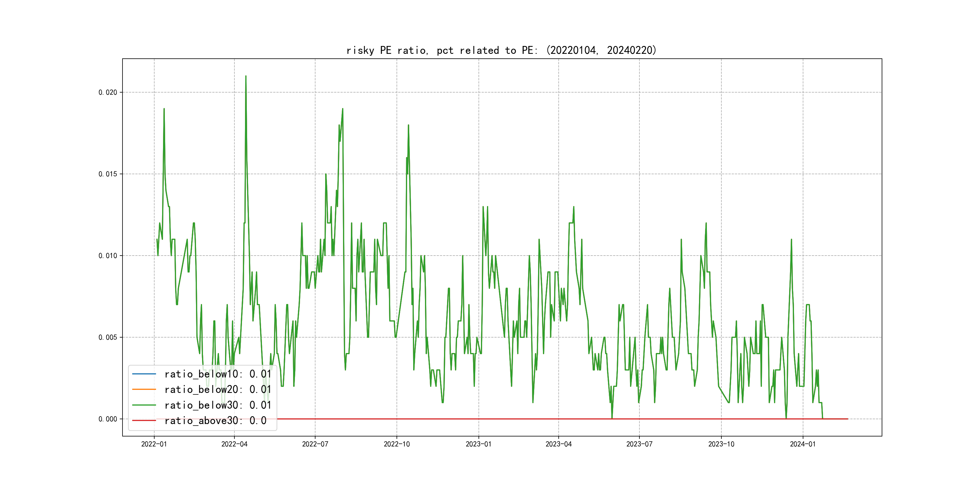Click the 2022-01 x-axis tick label
This screenshot has height=490, width=980.
(154, 444)
